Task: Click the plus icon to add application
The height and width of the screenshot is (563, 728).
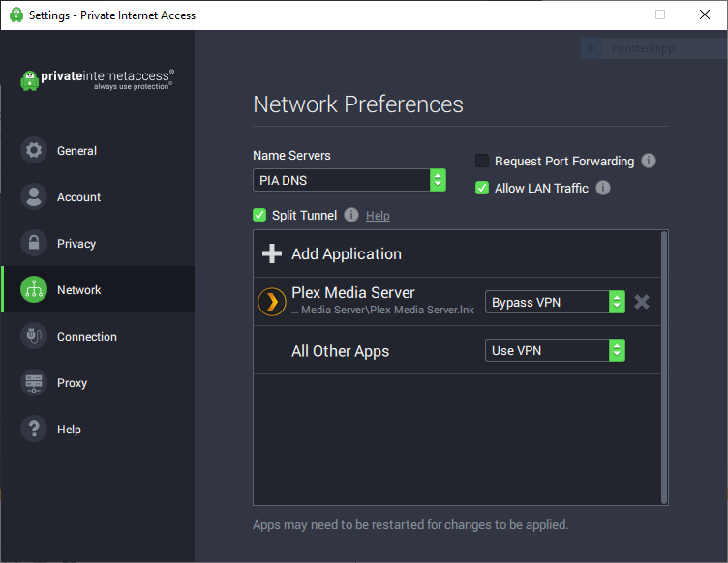Action: coord(273,254)
